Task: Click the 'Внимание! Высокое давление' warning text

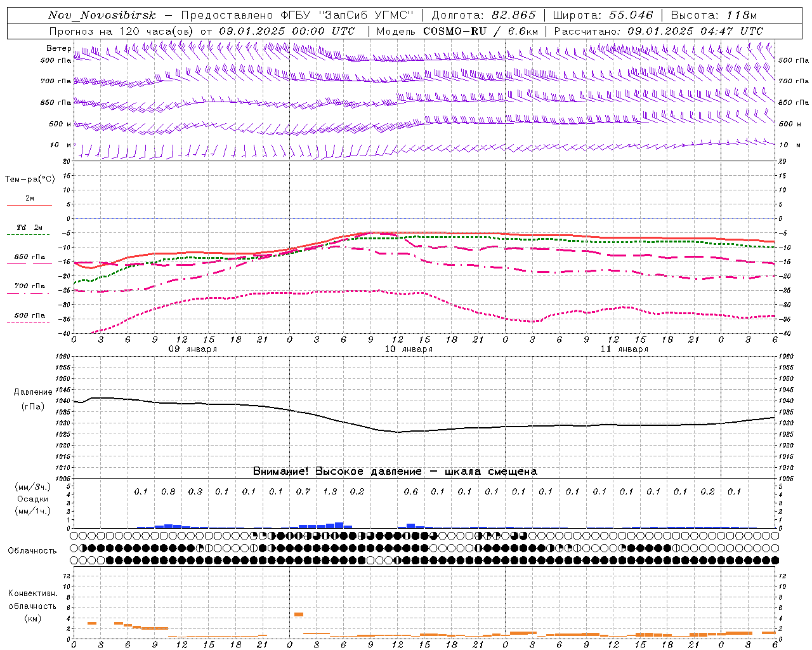Action: [x=337, y=472]
